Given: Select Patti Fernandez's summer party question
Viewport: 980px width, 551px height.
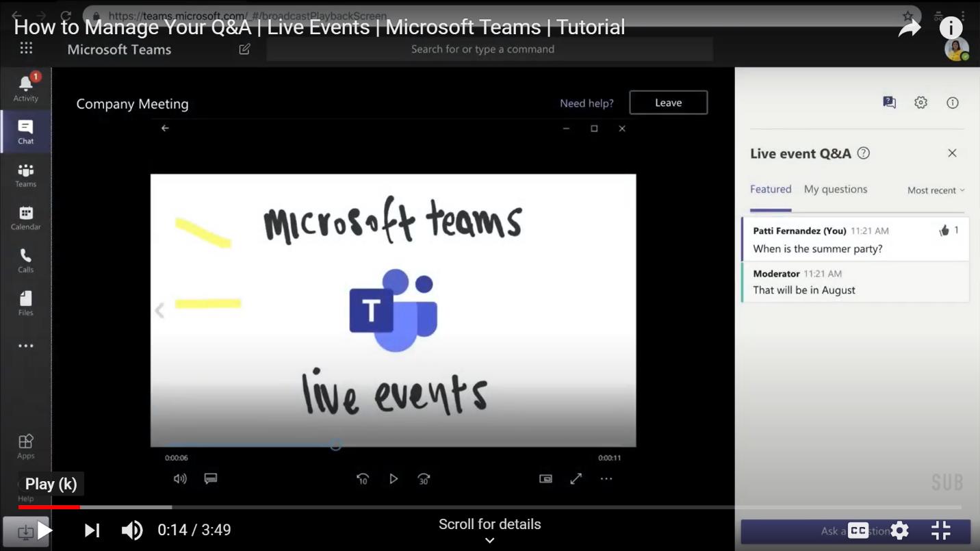Looking at the screenshot, I should point(855,239).
